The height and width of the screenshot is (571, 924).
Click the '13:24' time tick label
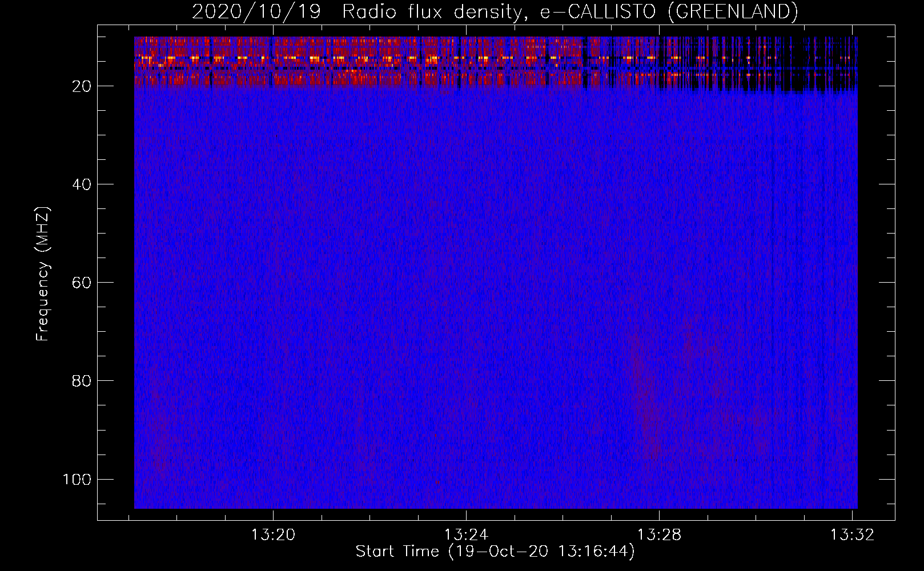coord(466,534)
